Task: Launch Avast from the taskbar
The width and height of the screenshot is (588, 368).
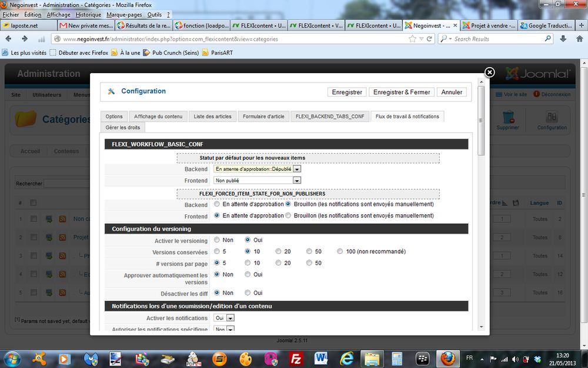Action: click(x=39, y=359)
